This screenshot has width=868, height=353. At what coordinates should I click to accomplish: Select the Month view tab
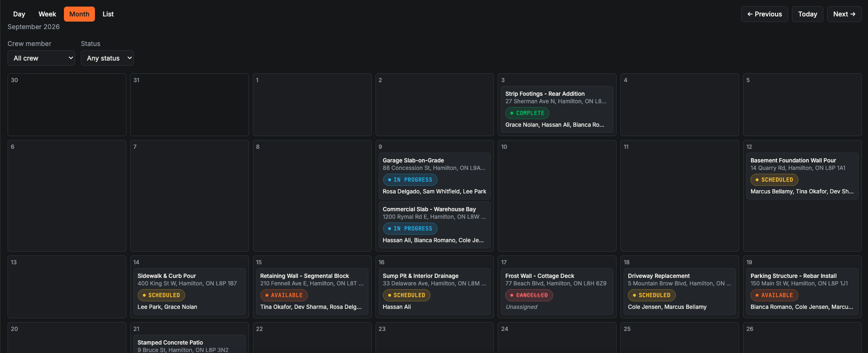coord(79,14)
